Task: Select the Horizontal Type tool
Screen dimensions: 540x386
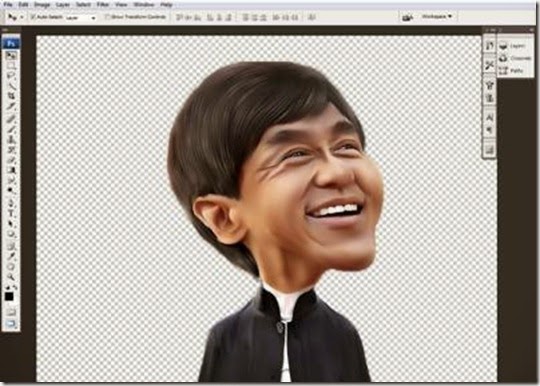Action: coord(11,213)
